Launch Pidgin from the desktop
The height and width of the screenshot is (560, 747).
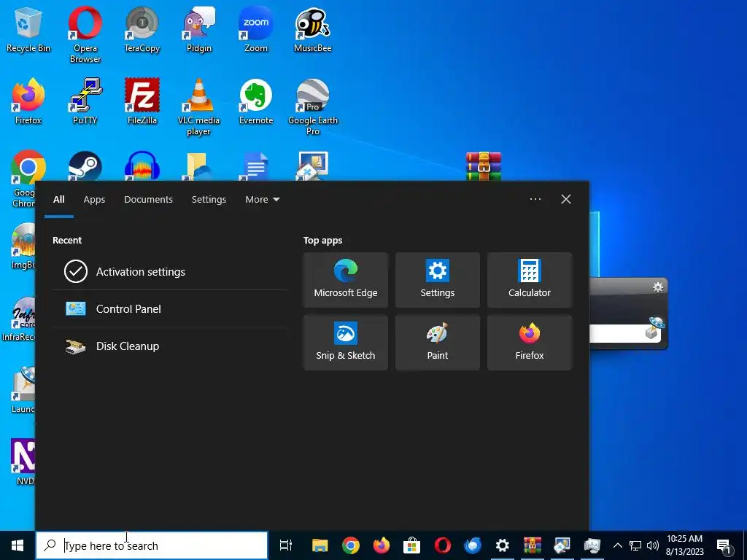pos(198,29)
